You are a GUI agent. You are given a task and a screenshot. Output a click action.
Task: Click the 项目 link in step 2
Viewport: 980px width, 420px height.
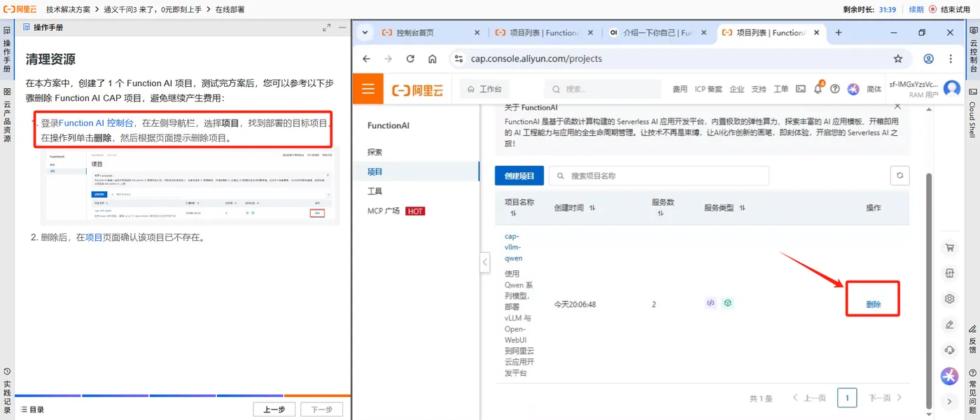94,237
